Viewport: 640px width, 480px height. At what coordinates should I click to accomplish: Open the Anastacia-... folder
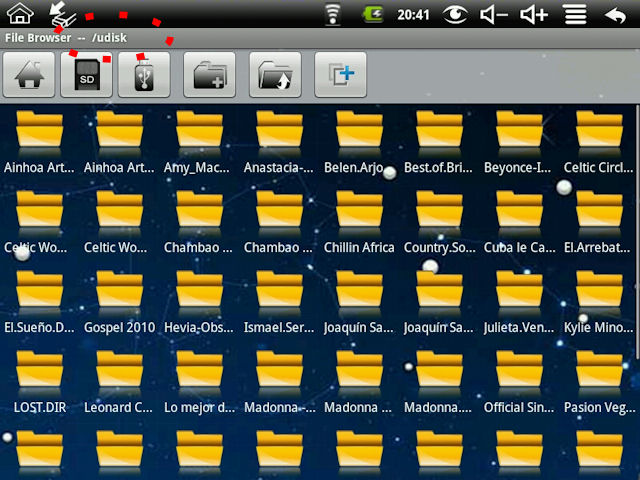(x=280, y=142)
